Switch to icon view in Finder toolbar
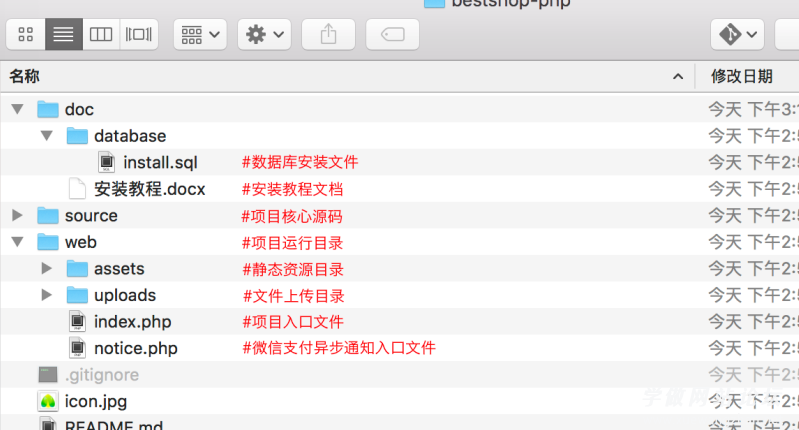This screenshot has width=799, height=430. 26,34
